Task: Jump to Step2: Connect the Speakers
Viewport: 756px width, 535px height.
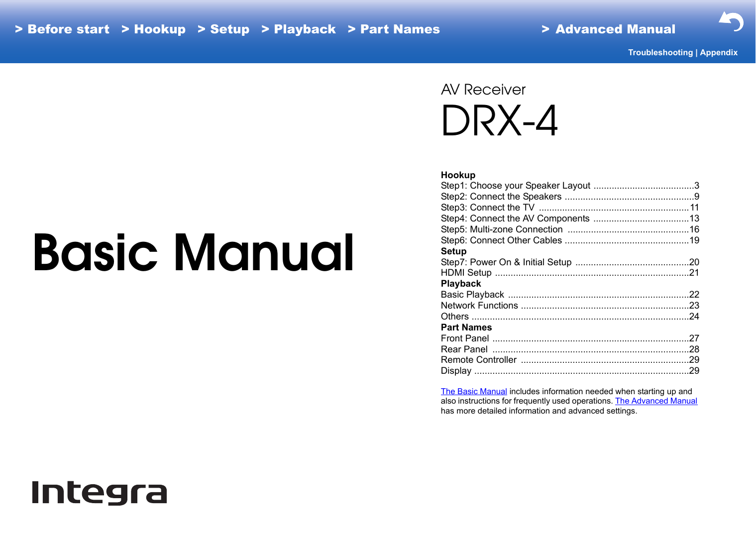Action: click(x=570, y=197)
